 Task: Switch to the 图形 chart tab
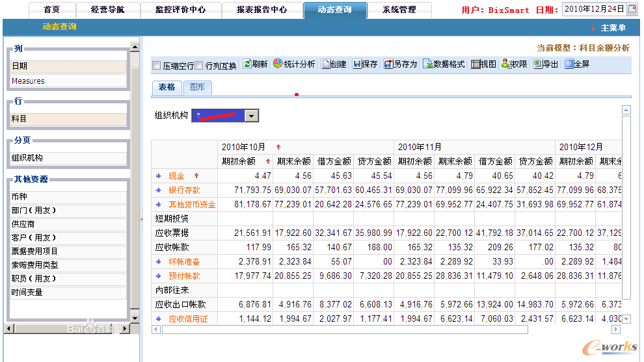pos(197,87)
